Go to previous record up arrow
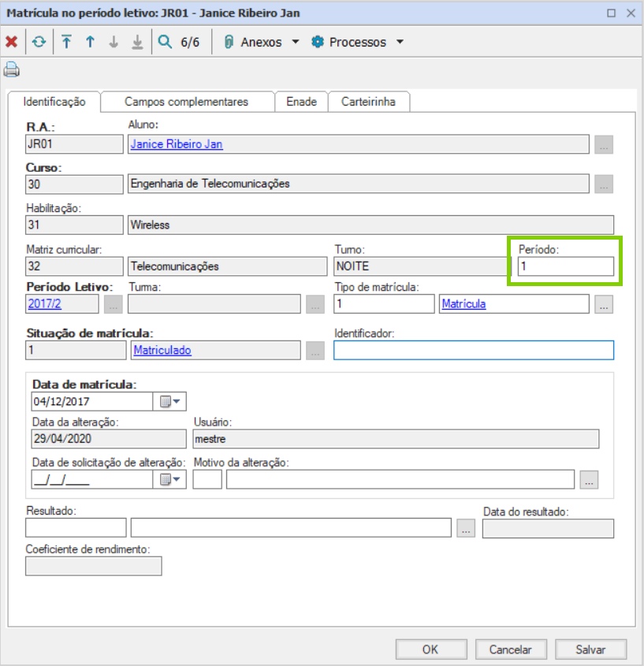Screen dimensions: 644x666 coord(90,42)
